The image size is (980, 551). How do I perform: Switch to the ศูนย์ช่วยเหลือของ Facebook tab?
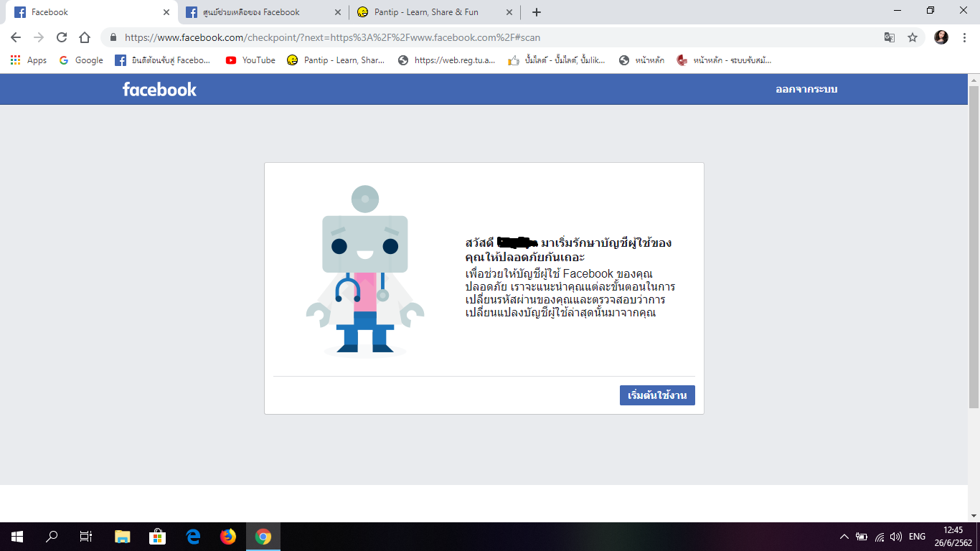pyautogui.click(x=263, y=12)
